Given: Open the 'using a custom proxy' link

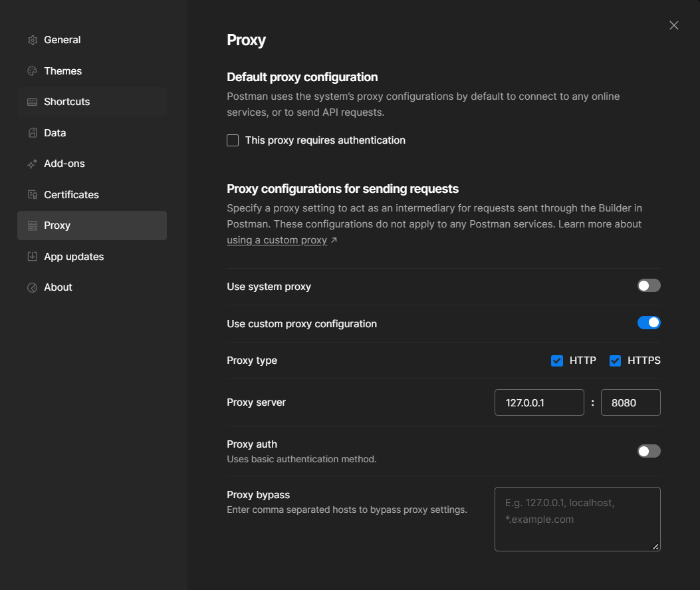Looking at the screenshot, I should 277,240.
